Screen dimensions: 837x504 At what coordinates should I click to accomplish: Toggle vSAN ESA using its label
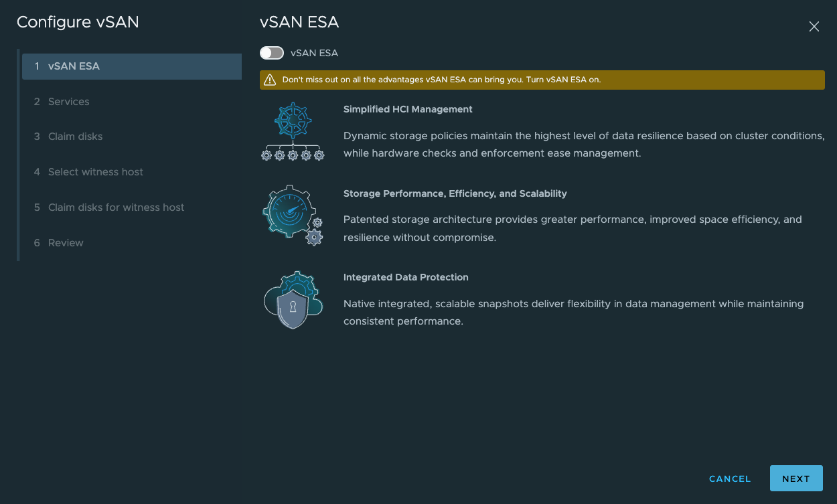click(314, 52)
